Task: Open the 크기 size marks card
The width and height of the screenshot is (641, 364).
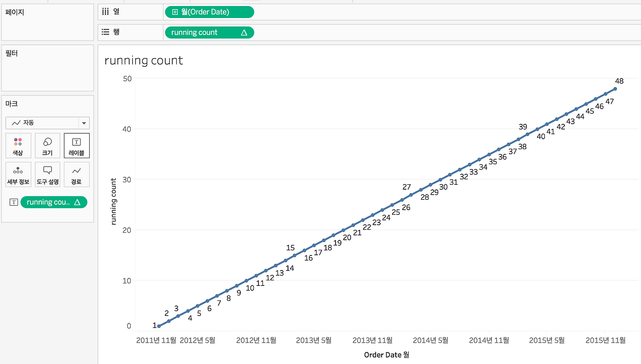Action: pyautogui.click(x=48, y=146)
